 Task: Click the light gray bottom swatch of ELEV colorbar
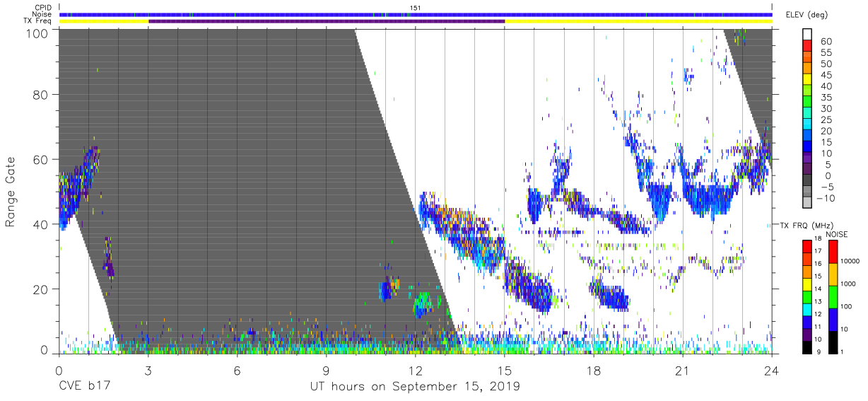point(807,204)
